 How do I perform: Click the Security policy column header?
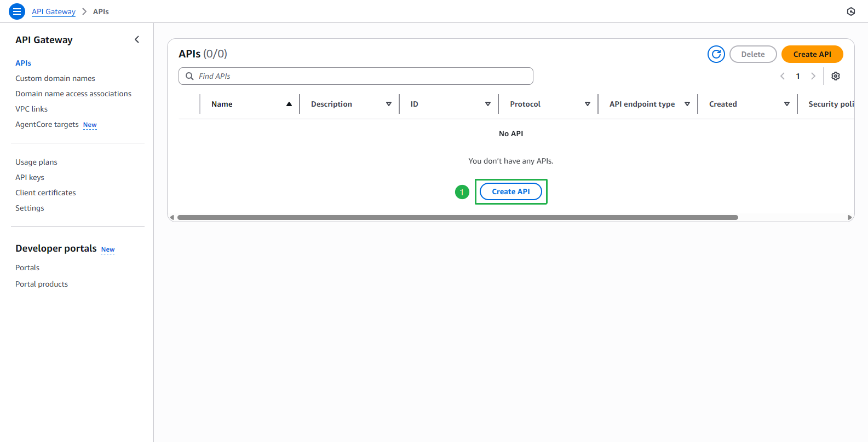(x=831, y=104)
